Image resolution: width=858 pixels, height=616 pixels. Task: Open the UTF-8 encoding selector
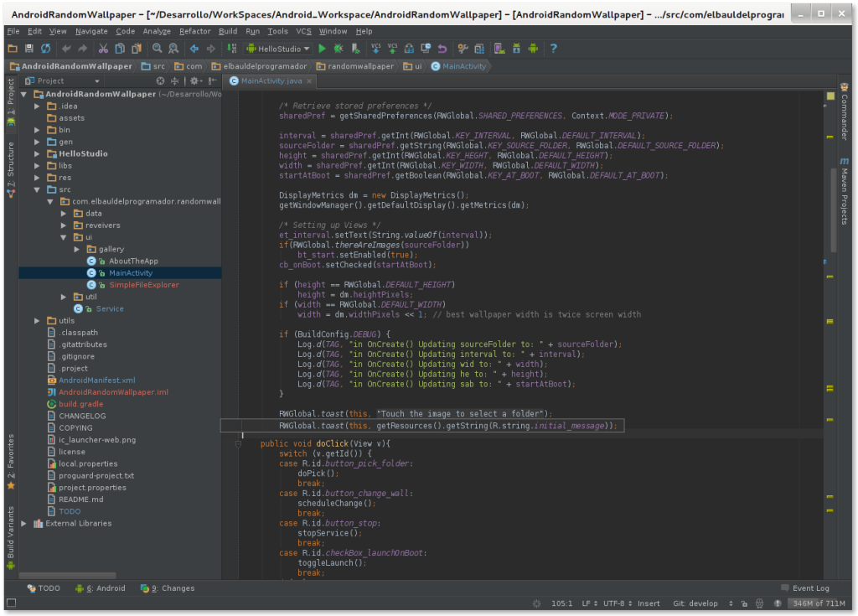[x=618, y=603]
